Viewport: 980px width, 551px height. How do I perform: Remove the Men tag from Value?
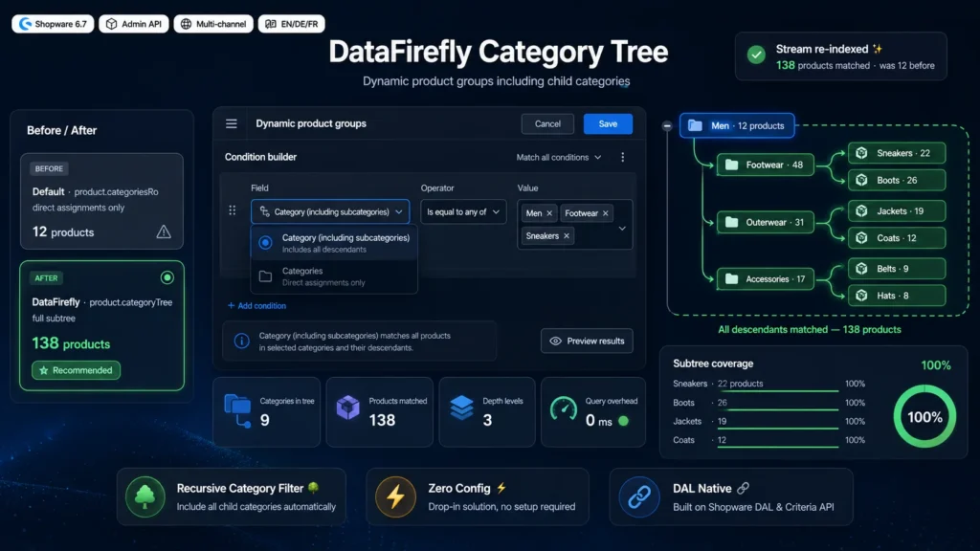tap(549, 213)
